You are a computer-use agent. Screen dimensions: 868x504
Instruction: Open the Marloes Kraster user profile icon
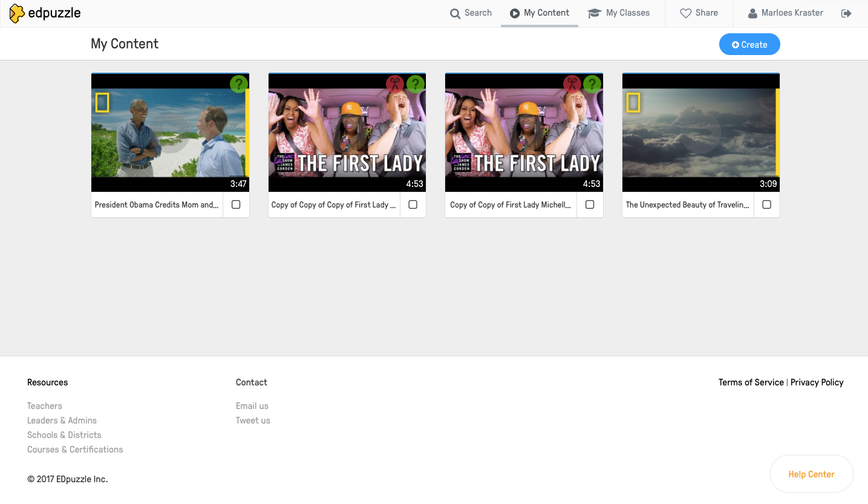click(x=752, y=13)
